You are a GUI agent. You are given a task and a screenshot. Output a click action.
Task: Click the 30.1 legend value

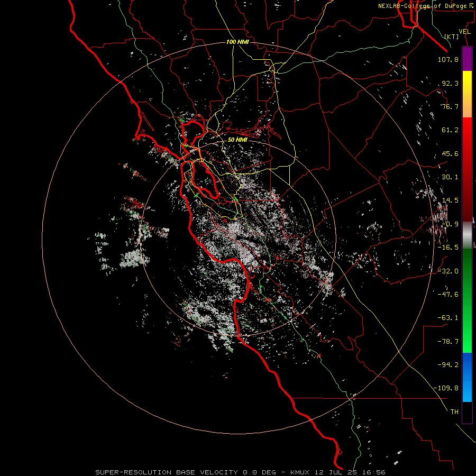coord(450,177)
